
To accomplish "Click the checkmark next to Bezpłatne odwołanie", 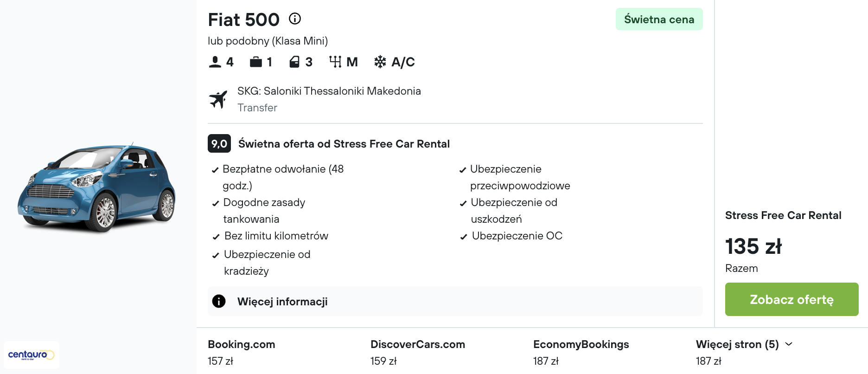I will click(215, 170).
